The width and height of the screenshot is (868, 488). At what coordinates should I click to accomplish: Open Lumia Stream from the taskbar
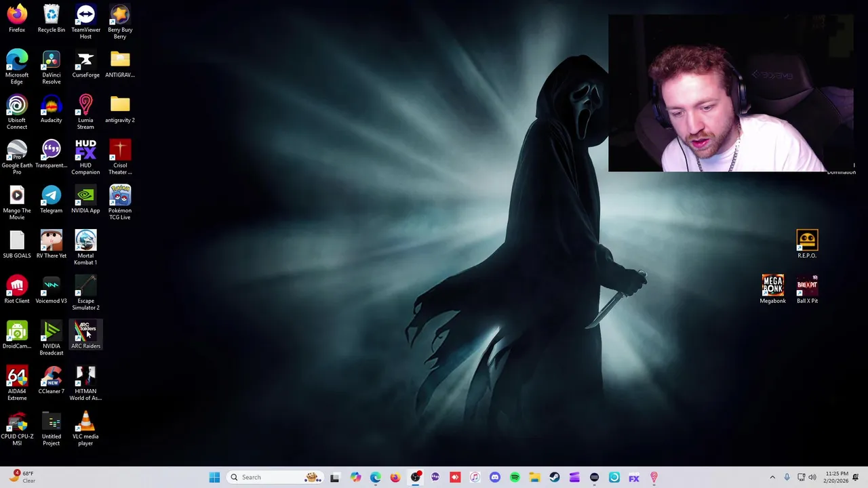(x=654, y=477)
